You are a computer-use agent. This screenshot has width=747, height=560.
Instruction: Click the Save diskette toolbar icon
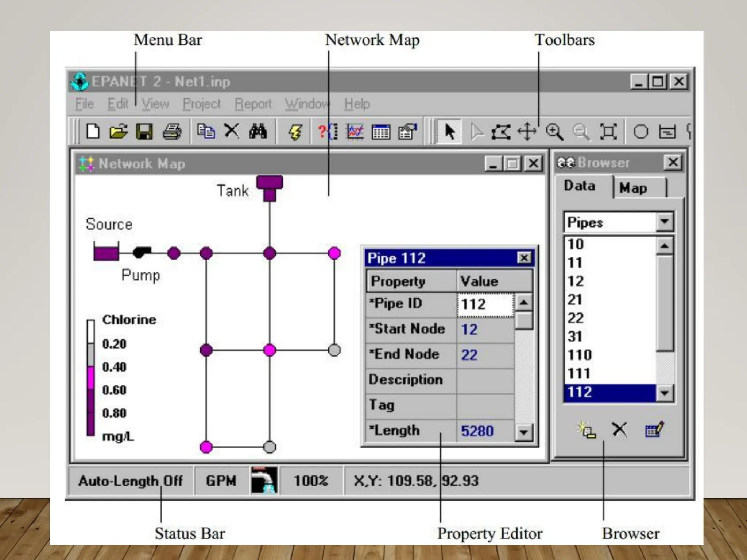tap(144, 132)
